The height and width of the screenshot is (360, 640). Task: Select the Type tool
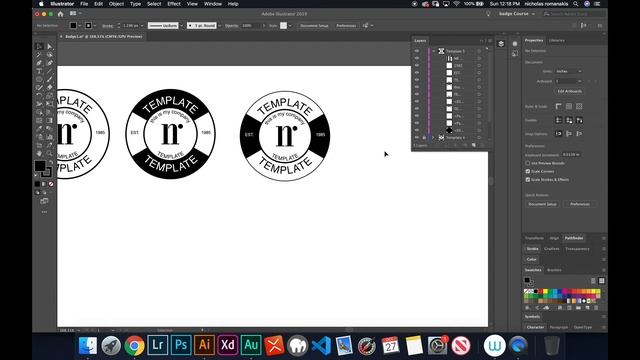click(x=39, y=71)
